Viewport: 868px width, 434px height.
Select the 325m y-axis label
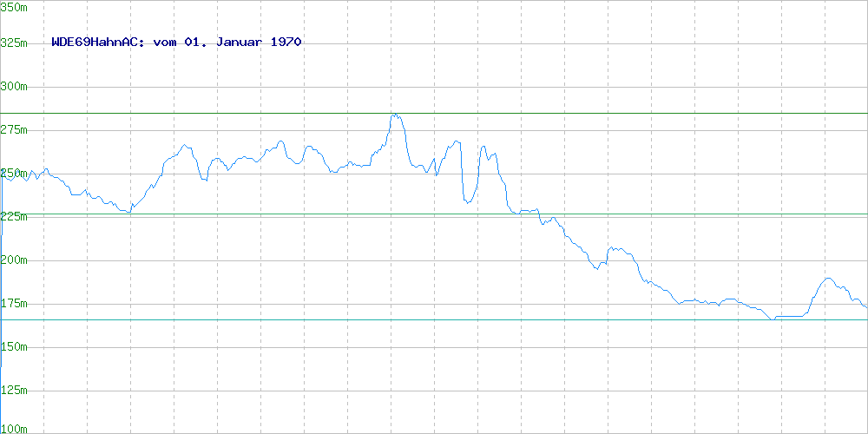tap(15, 43)
